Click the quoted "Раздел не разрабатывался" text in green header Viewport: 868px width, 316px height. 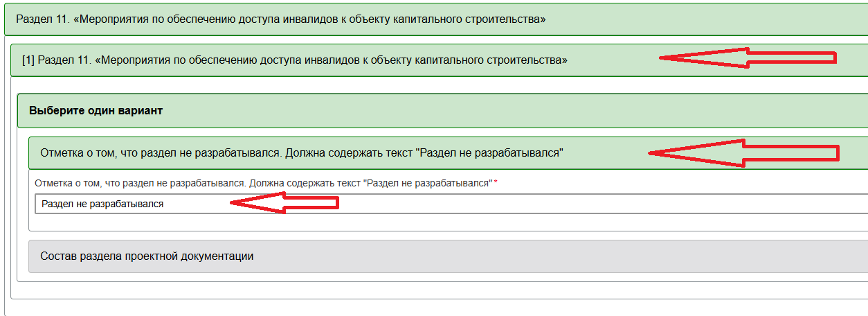click(489, 153)
